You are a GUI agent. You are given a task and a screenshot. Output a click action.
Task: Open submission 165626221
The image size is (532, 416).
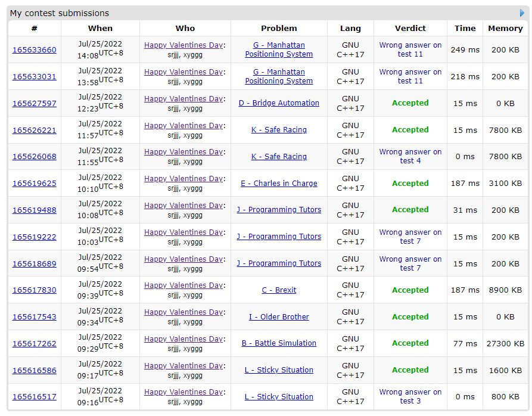(35, 131)
